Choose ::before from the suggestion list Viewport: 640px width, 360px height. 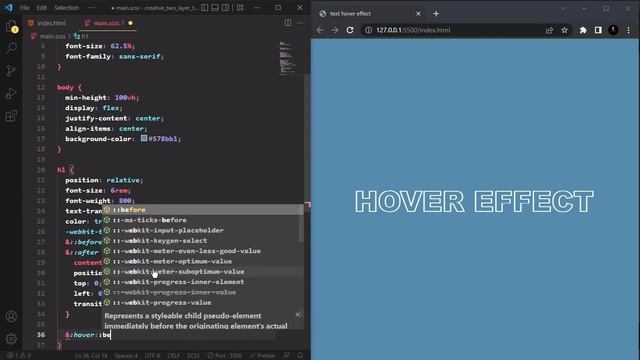[x=202, y=209]
